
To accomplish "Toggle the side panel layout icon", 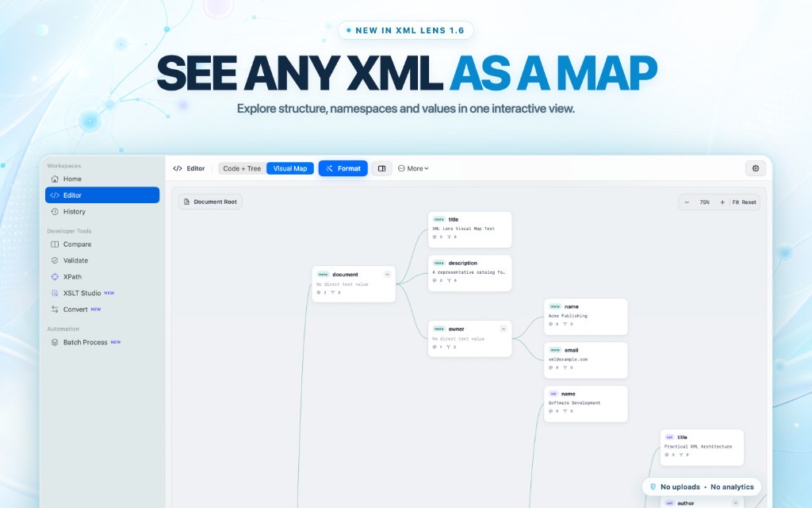I will point(381,168).
